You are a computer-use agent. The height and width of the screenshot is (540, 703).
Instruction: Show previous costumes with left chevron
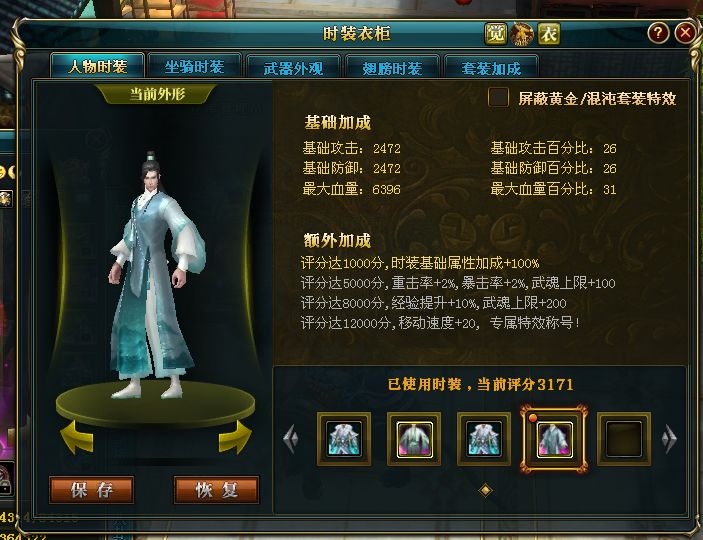click(291, 439)
